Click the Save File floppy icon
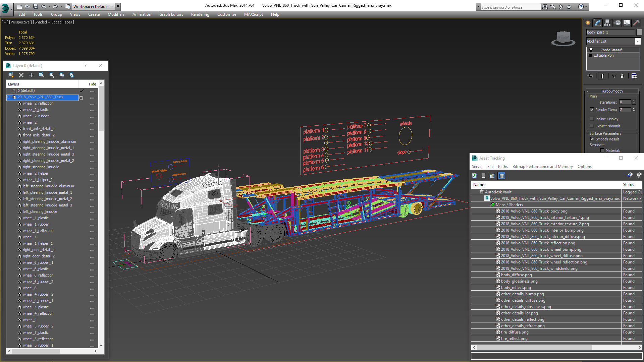Image resolution: width=644 pixels, height=362 pixels. 35,6
